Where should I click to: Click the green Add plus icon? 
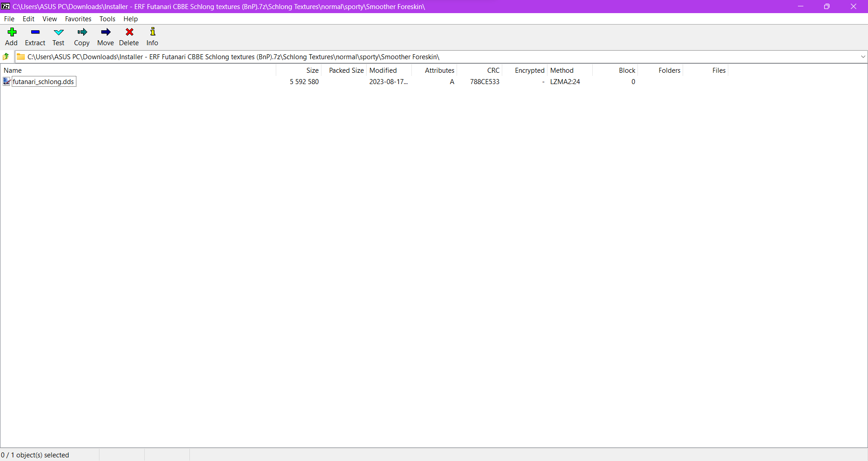[x=12, y=32]
